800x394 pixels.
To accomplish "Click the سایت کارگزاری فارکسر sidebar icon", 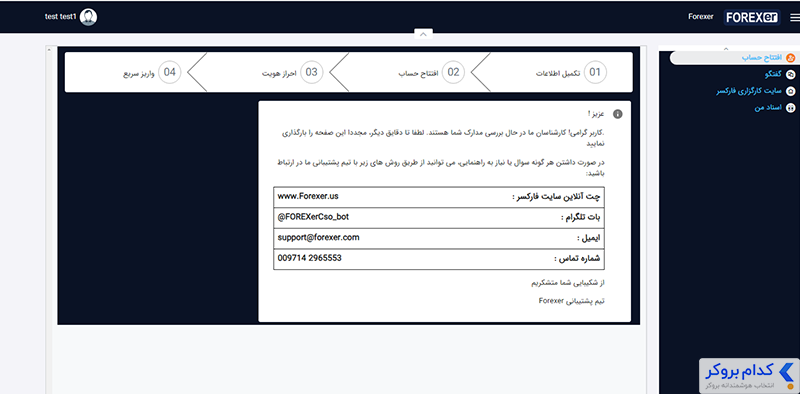I will tap(791, 91).
